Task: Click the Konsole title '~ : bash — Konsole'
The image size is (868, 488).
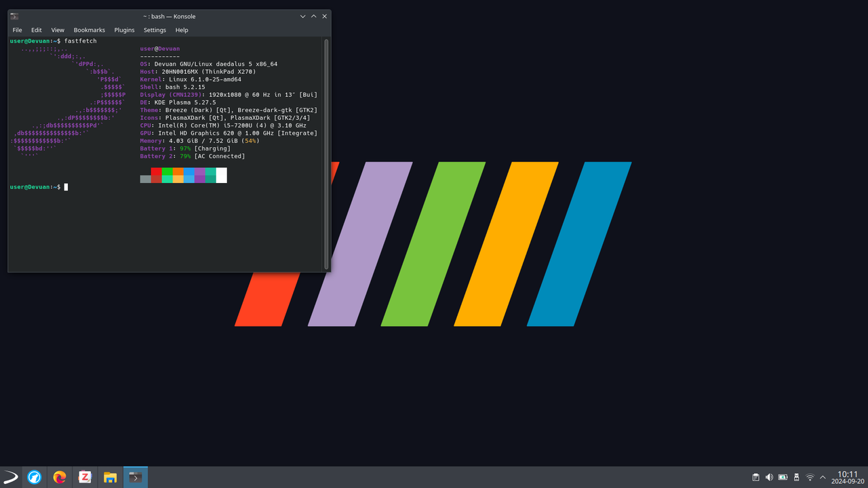Action: click(169, 16)
